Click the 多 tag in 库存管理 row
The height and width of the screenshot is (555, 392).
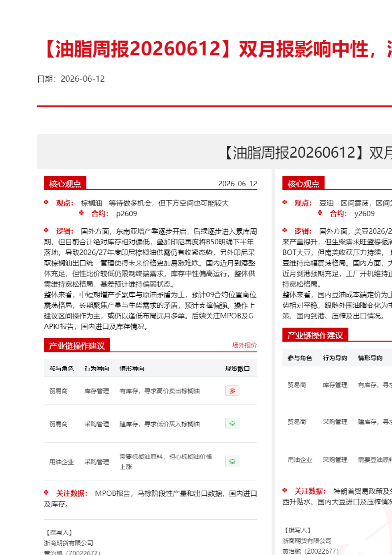pos(232,391)
